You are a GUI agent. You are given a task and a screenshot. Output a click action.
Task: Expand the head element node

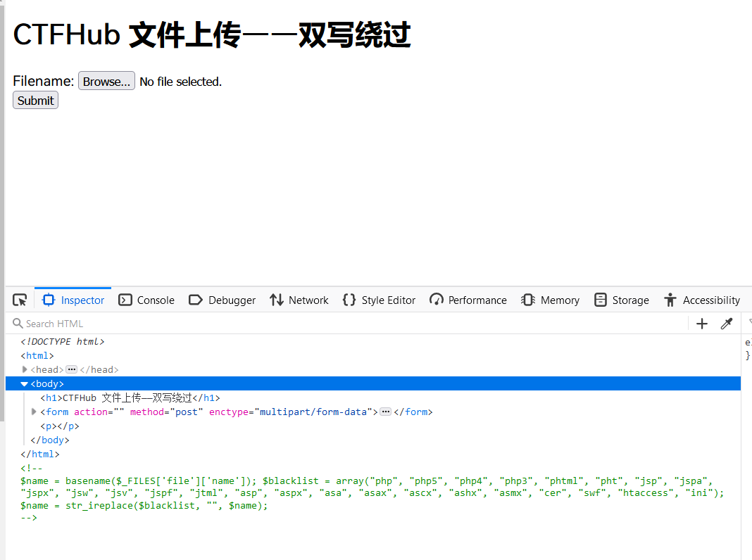tap(25, 369)
